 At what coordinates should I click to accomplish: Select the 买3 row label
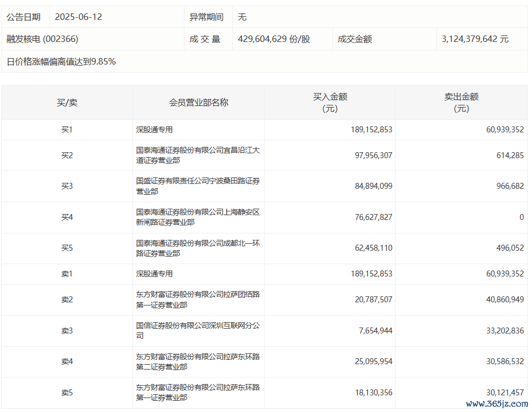tap(67, 186)
